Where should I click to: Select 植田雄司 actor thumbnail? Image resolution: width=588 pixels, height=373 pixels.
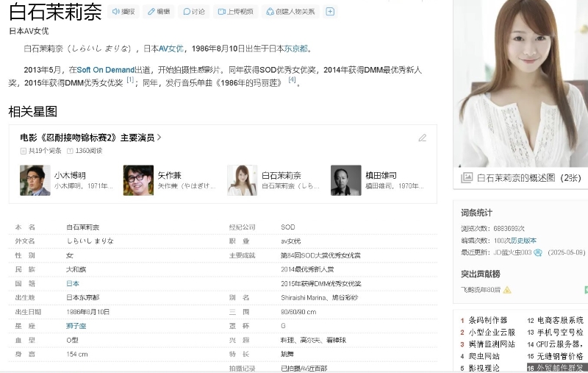[345, 180]
